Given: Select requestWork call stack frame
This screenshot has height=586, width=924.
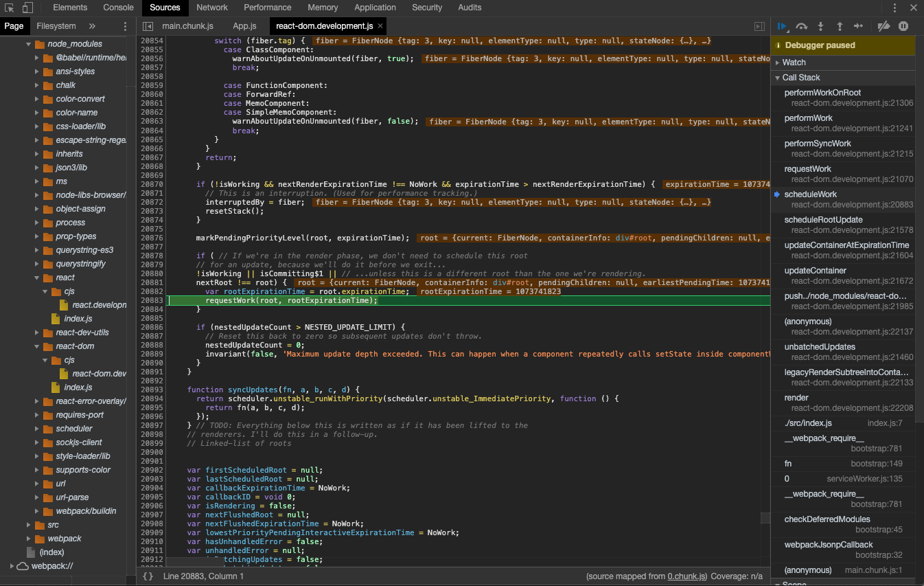Looking at the screenshot, I should [843, 174].
